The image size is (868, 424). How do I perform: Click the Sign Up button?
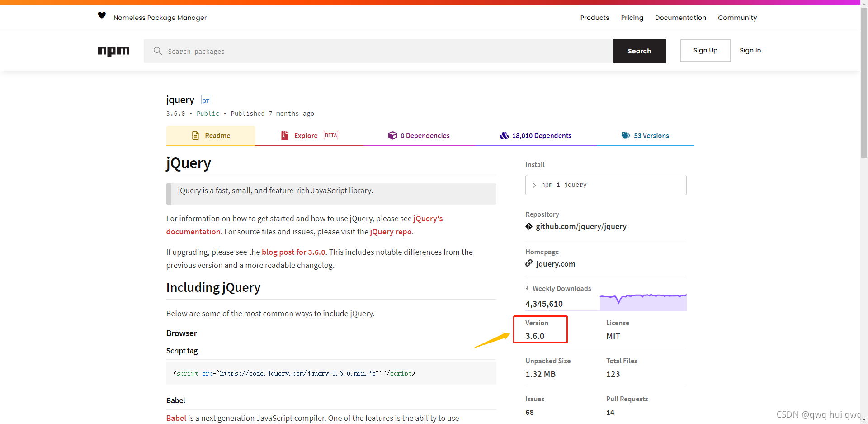705,50
